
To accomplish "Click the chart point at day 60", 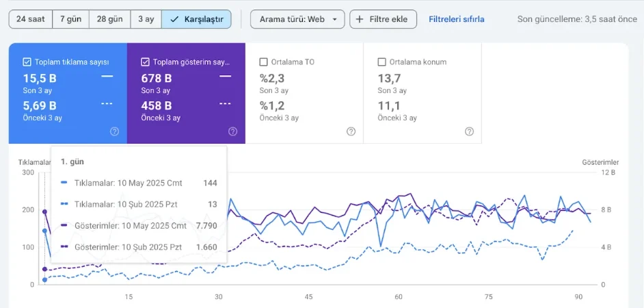I will point(399,198).
